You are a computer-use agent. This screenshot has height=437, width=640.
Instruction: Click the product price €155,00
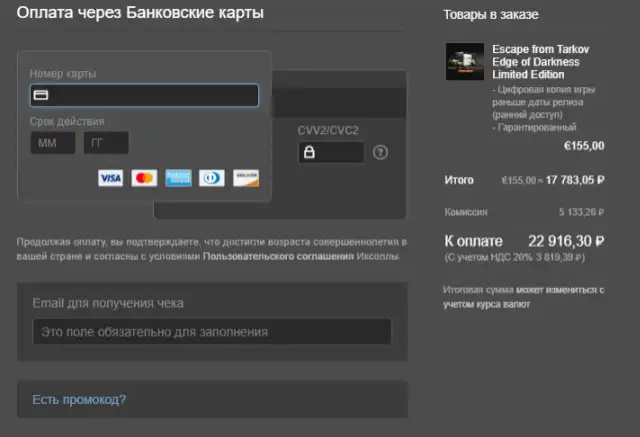[x=584, y=146]
